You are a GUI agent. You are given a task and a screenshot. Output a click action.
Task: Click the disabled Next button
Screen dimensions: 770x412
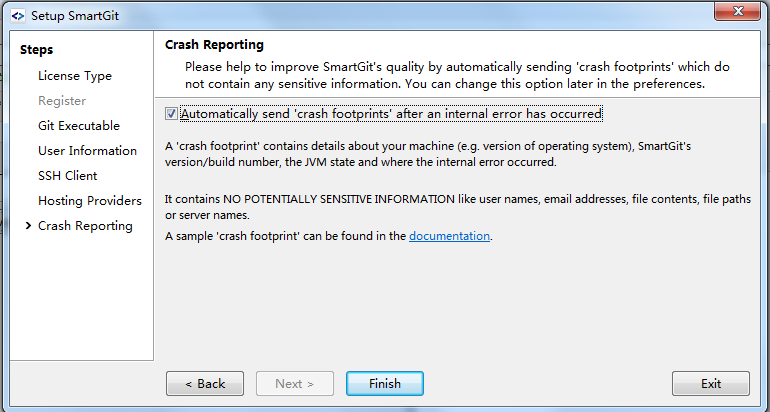pos(295,384)
